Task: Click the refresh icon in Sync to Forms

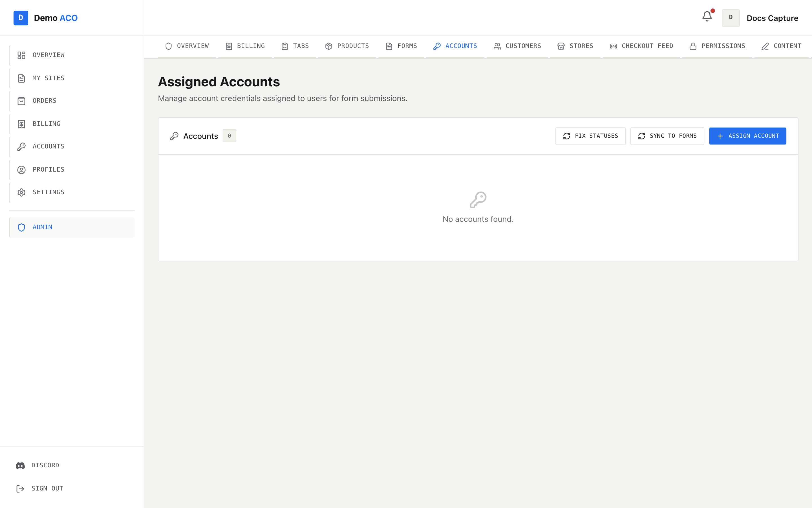Action: tap(642, 136)
